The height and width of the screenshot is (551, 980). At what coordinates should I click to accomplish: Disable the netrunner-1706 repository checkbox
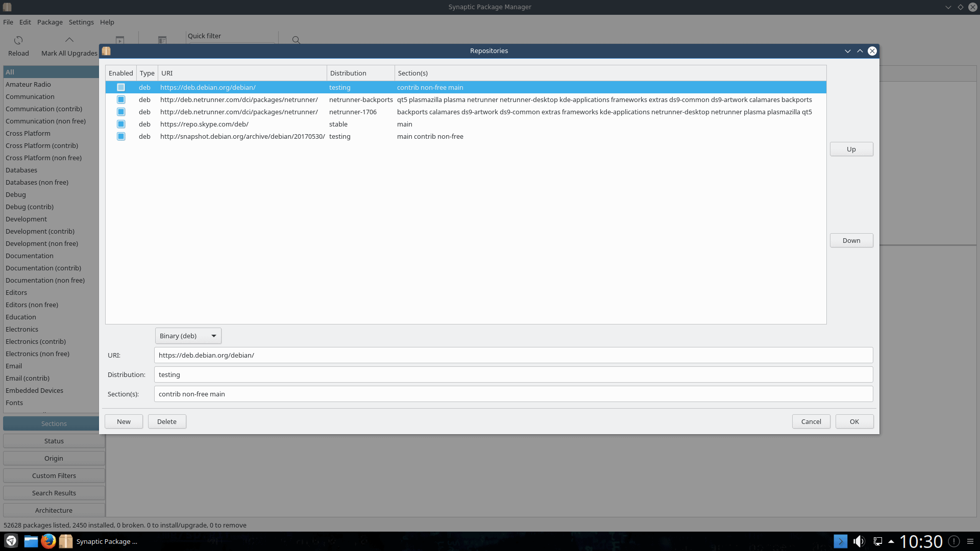(121, 112)
